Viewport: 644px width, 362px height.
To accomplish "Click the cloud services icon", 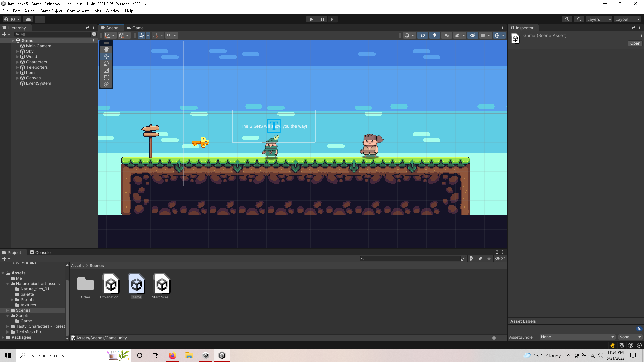I will [x=28, y=19].
